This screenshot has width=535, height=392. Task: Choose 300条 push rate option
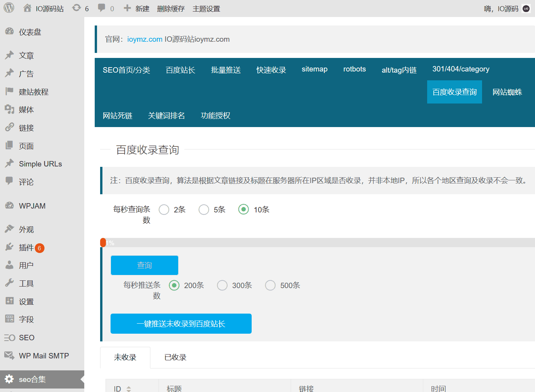point(222,285)
